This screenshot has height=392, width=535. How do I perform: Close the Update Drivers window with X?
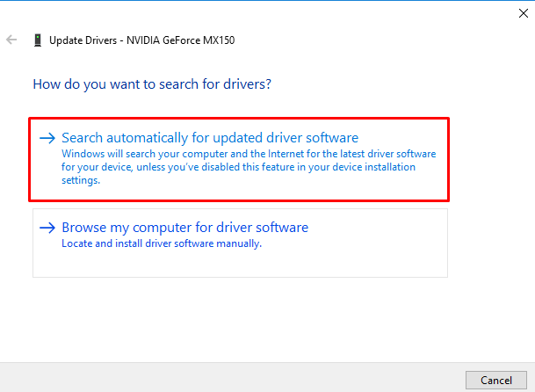513,12
